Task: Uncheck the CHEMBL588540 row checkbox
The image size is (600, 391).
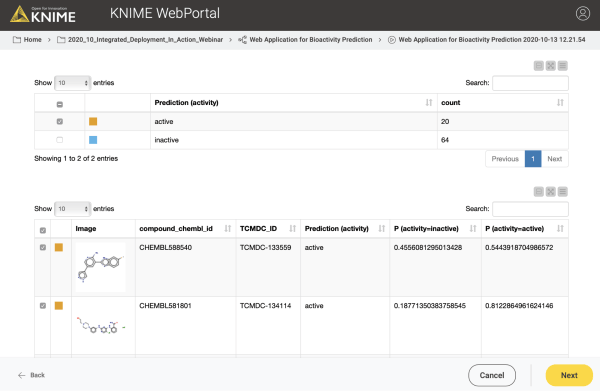Action: click(x=43, y=248)
